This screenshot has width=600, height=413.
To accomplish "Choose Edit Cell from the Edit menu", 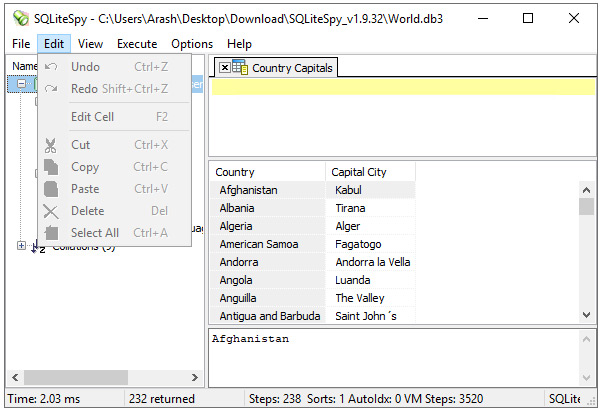I will pyautogui.click(x=114, y=117).
